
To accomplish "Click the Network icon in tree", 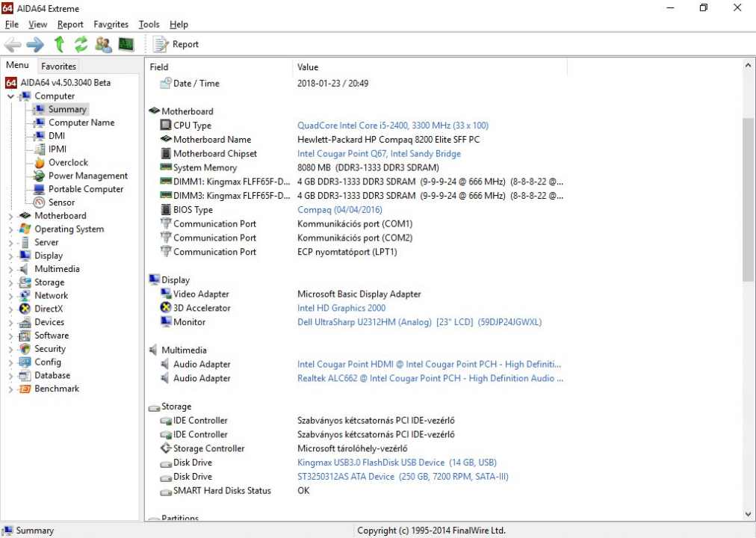I will (25, 295).
